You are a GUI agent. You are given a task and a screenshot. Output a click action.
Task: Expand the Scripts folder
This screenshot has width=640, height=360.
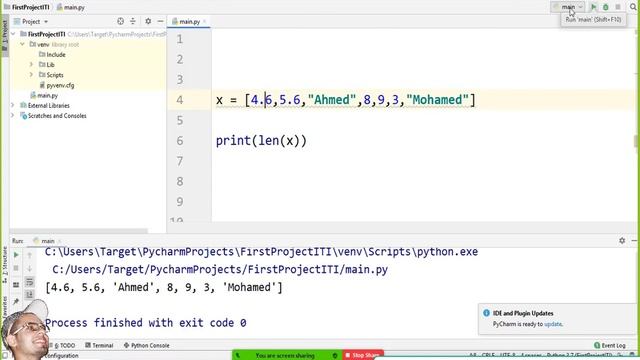pos(31,75)
